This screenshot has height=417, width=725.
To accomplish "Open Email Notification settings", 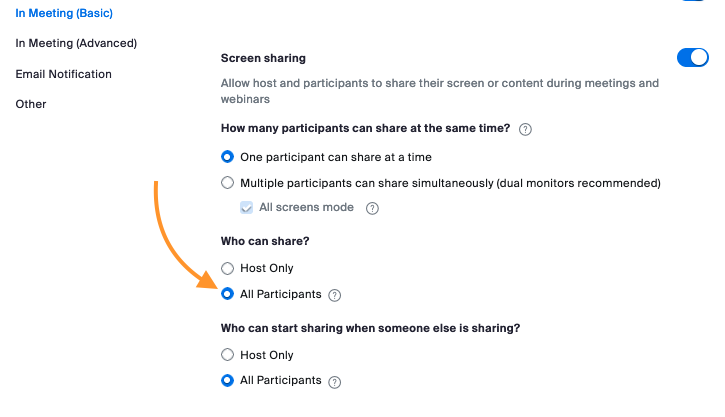I will pos(63,74).
